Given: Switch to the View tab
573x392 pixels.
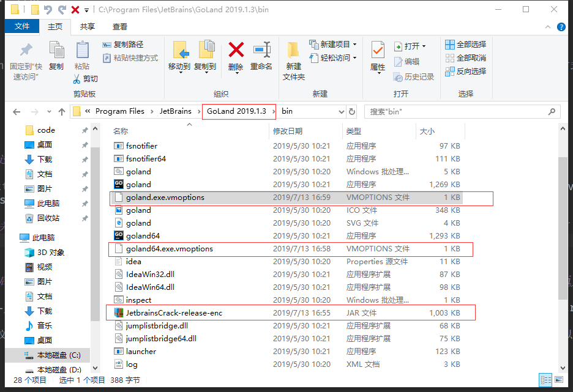Looking at the screenshot, I should [x=120, y=27].
